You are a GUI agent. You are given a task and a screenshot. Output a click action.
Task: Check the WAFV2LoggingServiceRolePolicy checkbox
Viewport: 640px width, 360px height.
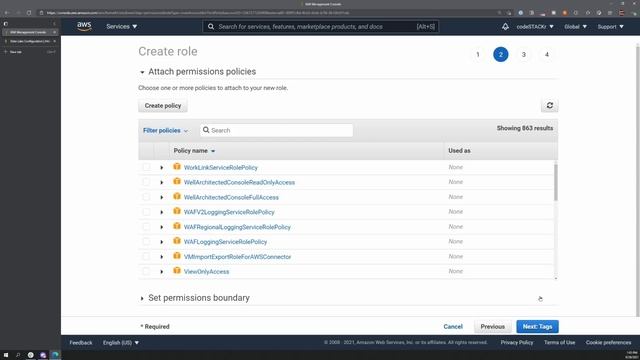click(146, 212)
